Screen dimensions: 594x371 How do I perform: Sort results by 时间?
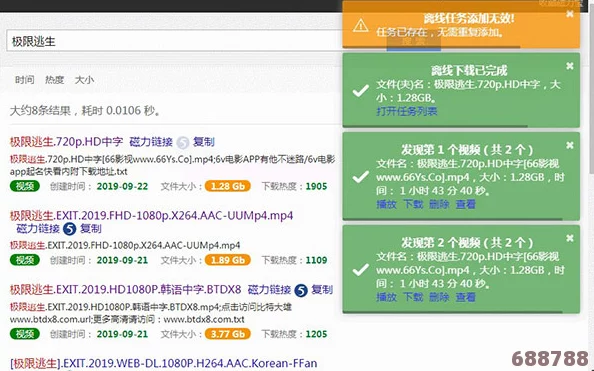coord(25,80)
